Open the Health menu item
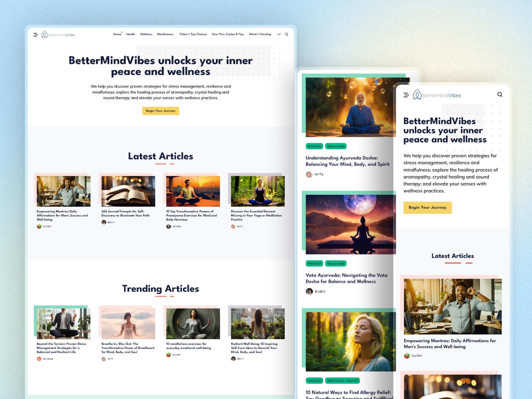This screenshot has width=532, height=399. point(131,34)
